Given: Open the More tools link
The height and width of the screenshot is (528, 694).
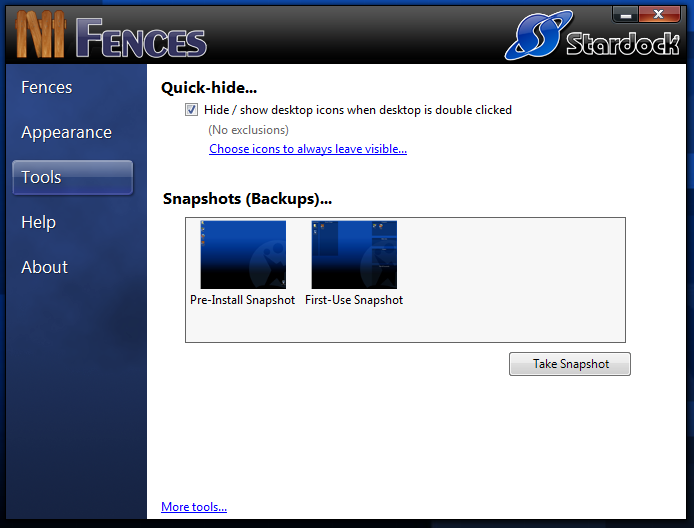Looking at the screenshot, I should click(x=194, y=507).
